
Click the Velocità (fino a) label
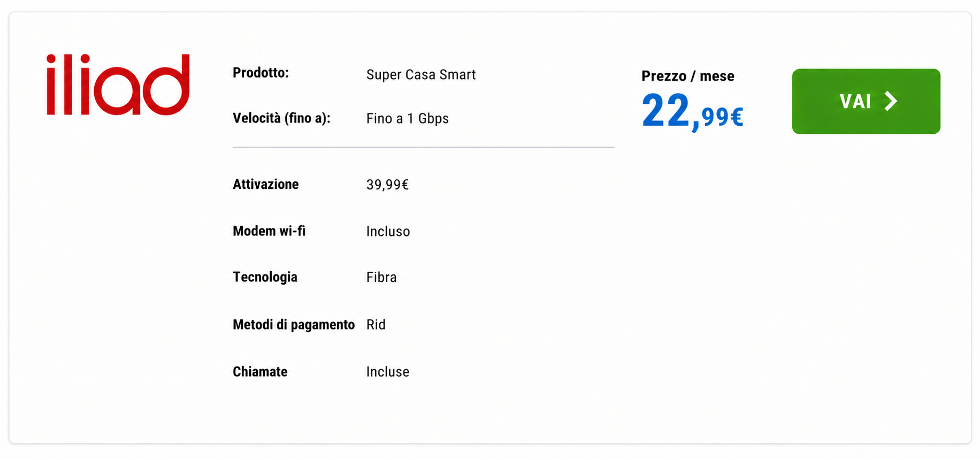(281, 118)
